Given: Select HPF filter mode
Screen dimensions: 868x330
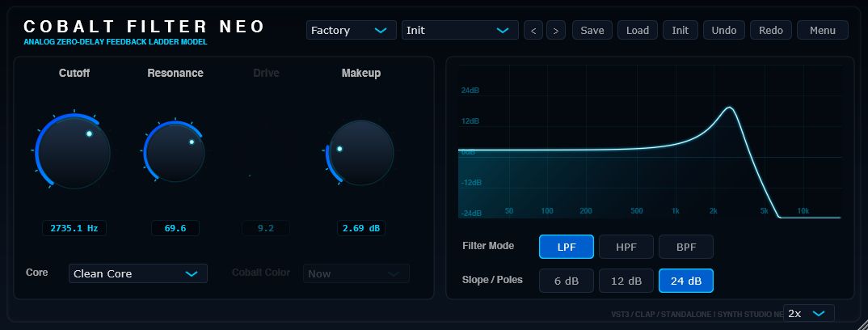Looking at the screenshot, I should (626, 247).
